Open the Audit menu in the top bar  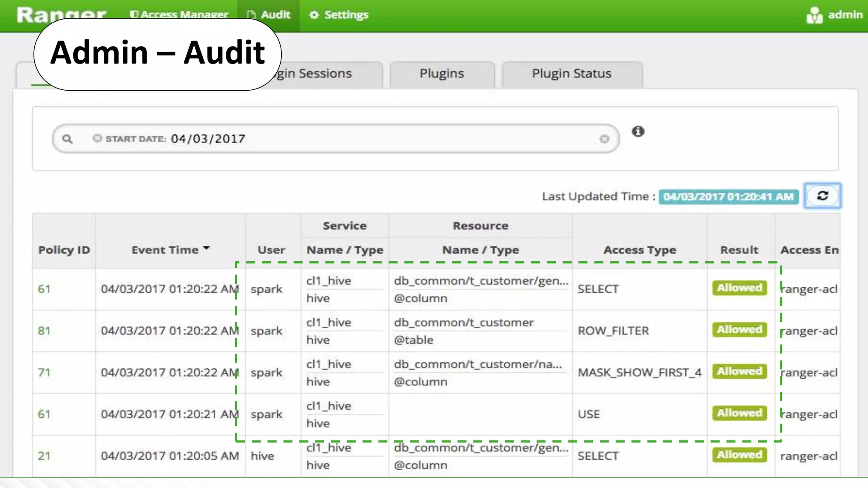click(x=269, y=15)
